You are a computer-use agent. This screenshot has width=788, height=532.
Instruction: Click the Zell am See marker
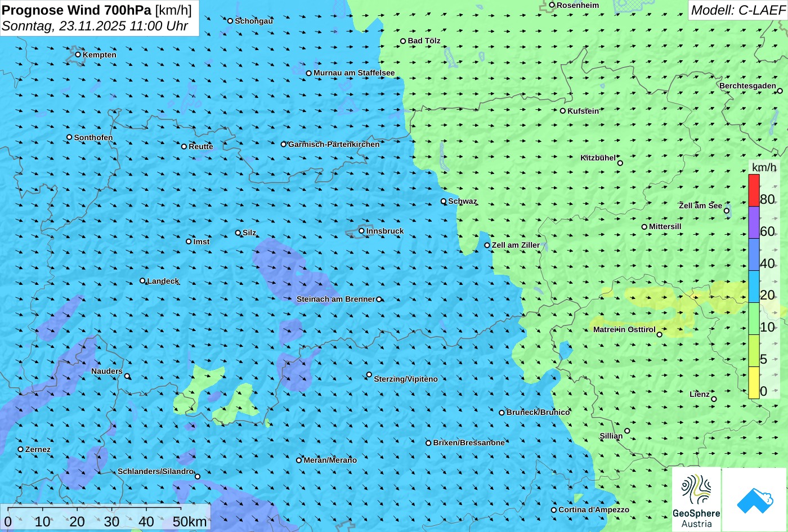(727, 211)
